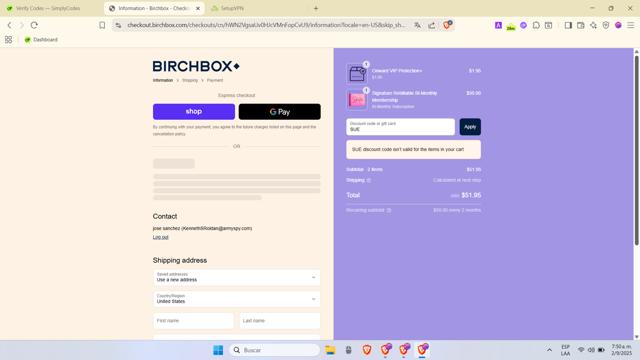Open the Windows Start menu
Image resolution: width=640 pixels, height=360 pixels.
[x=218, y=350]
